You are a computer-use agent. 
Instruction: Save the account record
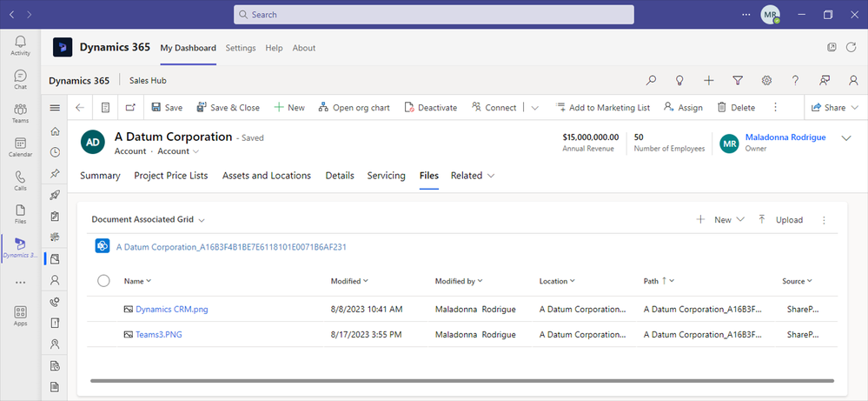(x=167, y=108)
